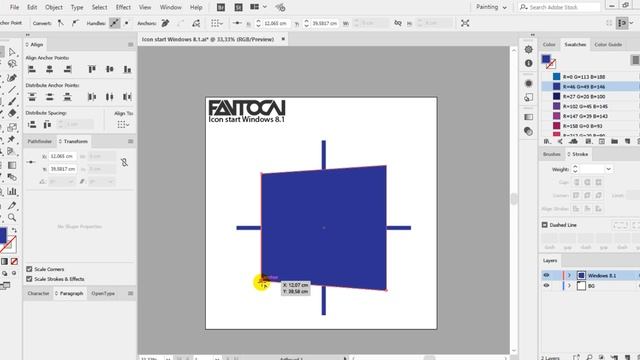Expand the Windows 8.1 layer
640x360 pixels.
(569, 276)
